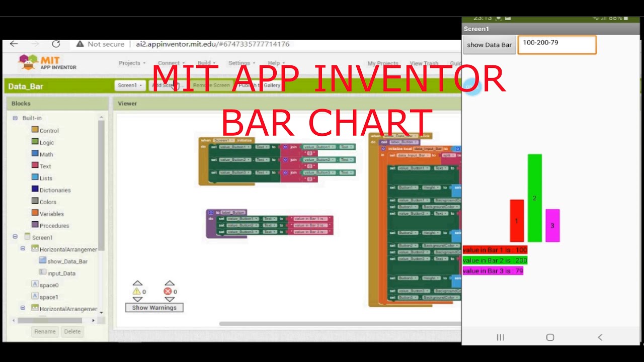Collapse second HorizontalArrangement node near panel bottom
The height and width of the screenshot is (362, 644).
pos(23,308)
